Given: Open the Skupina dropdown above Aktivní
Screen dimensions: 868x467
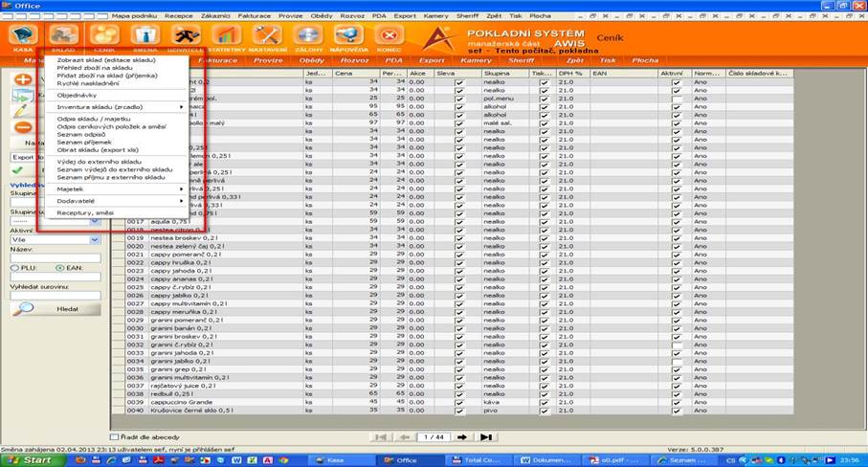Looking at the screenshot, I should click(95, 221).
